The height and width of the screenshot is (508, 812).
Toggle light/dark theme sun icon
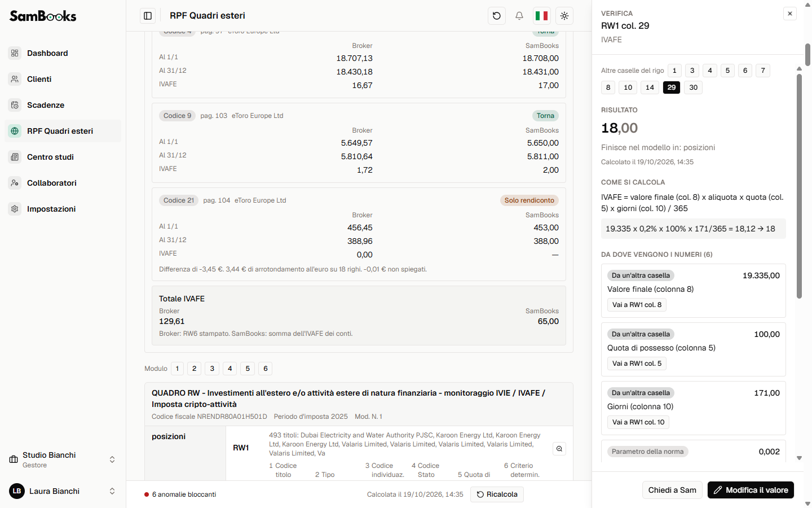point(564,16)
